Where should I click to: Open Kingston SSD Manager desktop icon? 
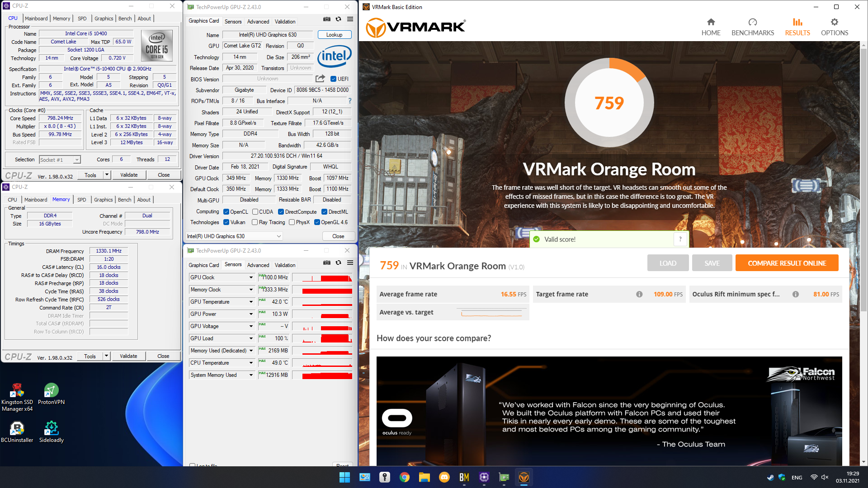click(17, 397)
